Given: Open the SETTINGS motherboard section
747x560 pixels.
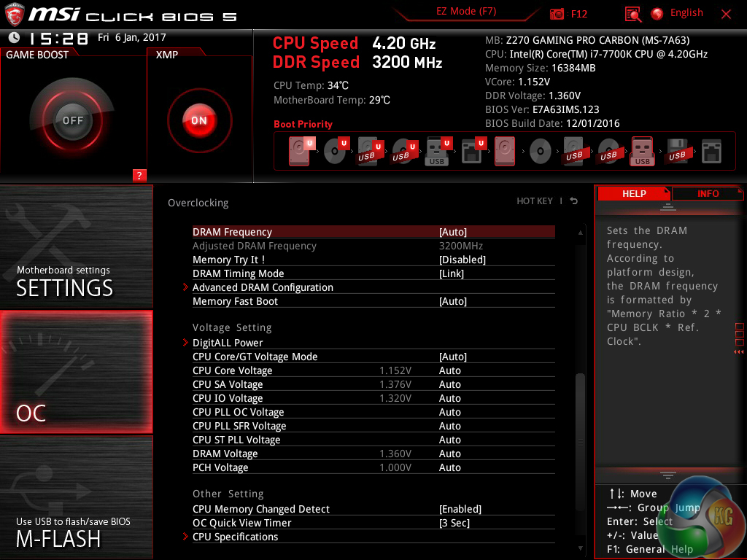Looking at the screenshot, I should pyautogui.click(x=76, y=246).
